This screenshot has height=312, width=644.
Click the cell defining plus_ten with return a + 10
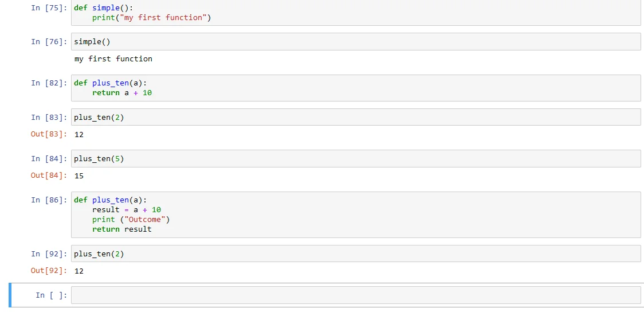(355, 88)
